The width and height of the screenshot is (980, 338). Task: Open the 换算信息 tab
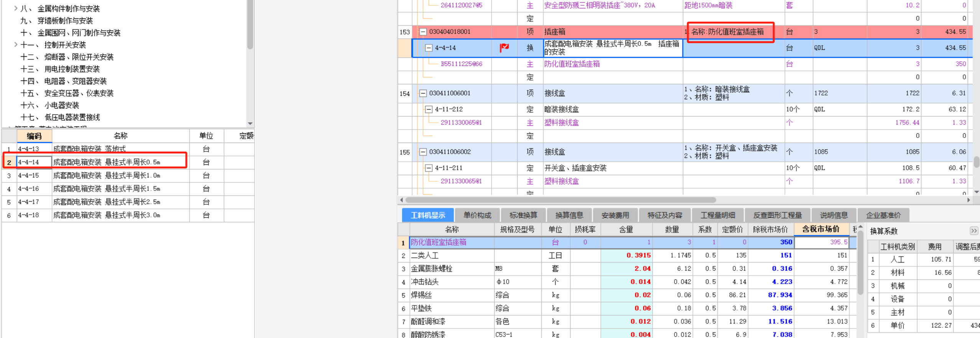(569, 215)
